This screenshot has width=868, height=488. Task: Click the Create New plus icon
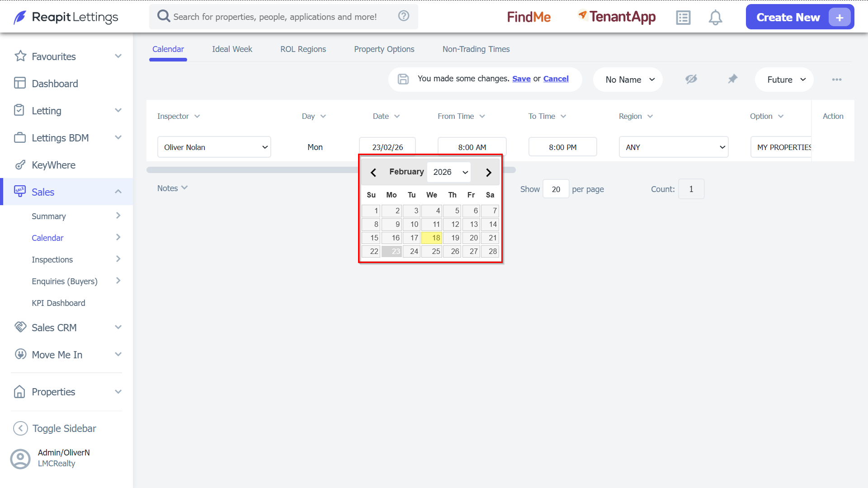tap(840, 18)
